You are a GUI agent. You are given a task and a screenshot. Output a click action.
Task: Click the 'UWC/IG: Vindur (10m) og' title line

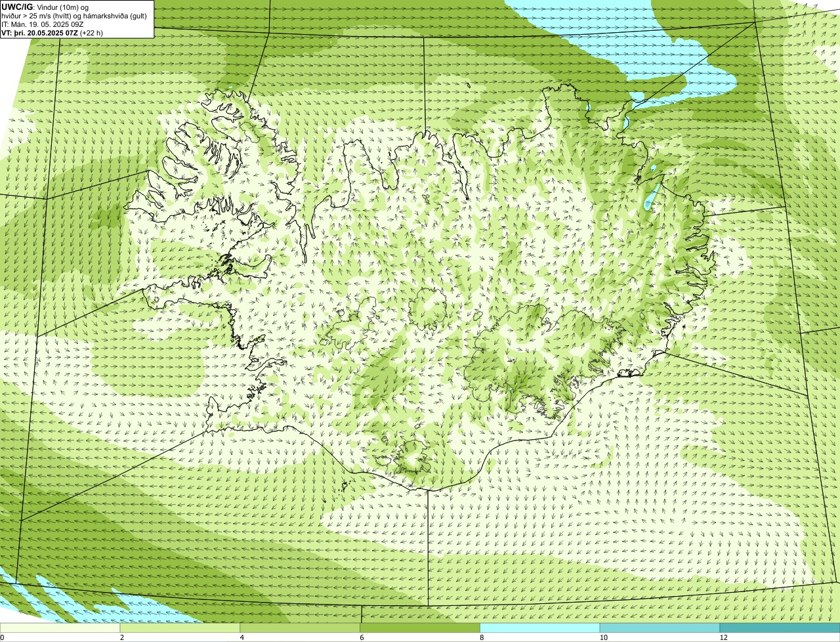point(45,7)
